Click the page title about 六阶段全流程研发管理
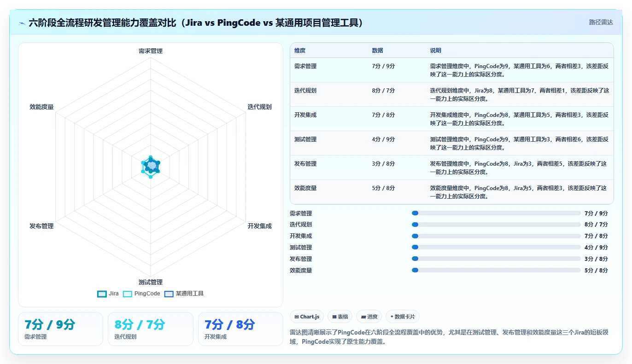The image size is (632, 364). (x=196, y=23)
